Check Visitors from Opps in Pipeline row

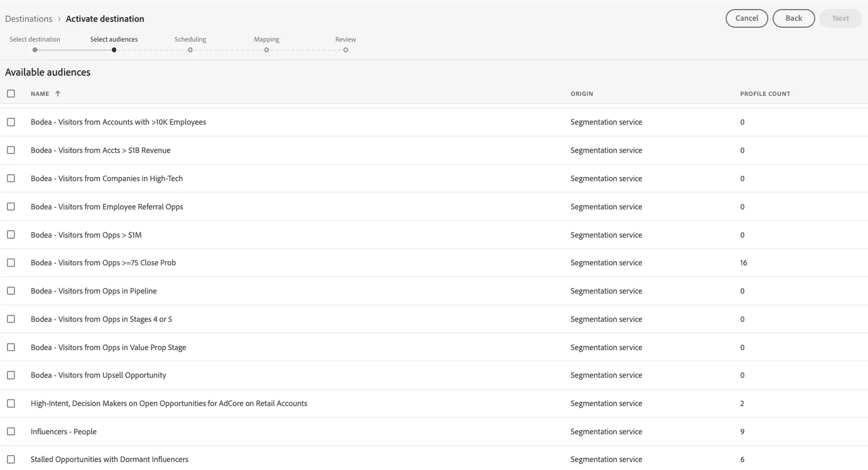coord(11,291)
